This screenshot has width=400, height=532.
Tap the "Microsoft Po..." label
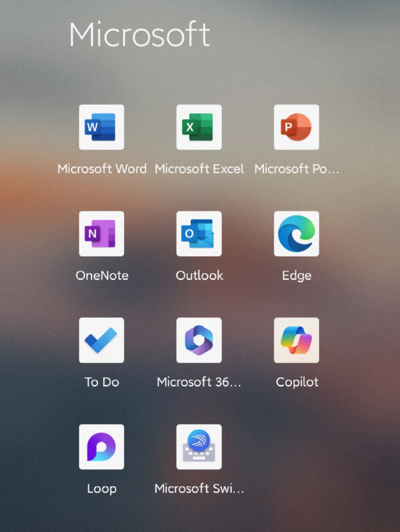pyautogui.click(x=297, y=169)
